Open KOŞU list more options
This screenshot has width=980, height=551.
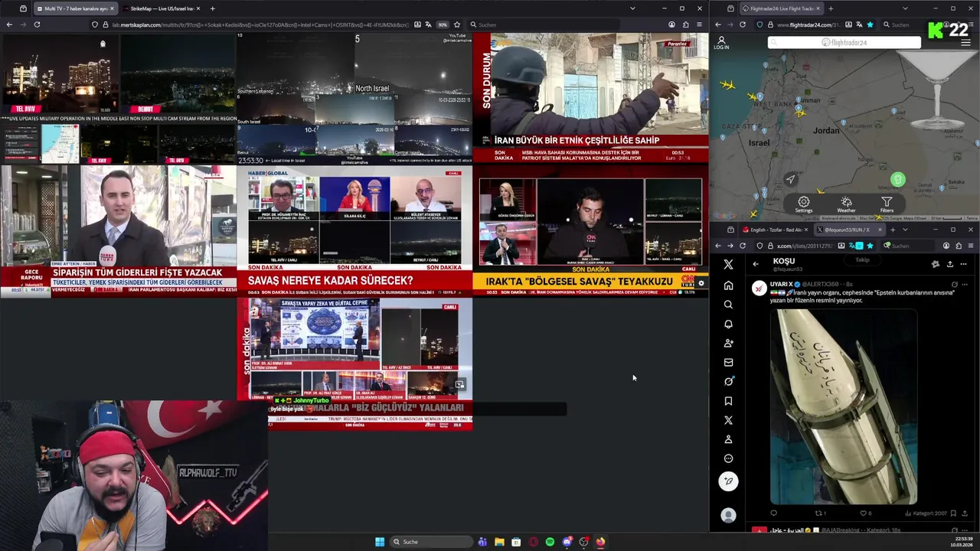tap(963, 264)
